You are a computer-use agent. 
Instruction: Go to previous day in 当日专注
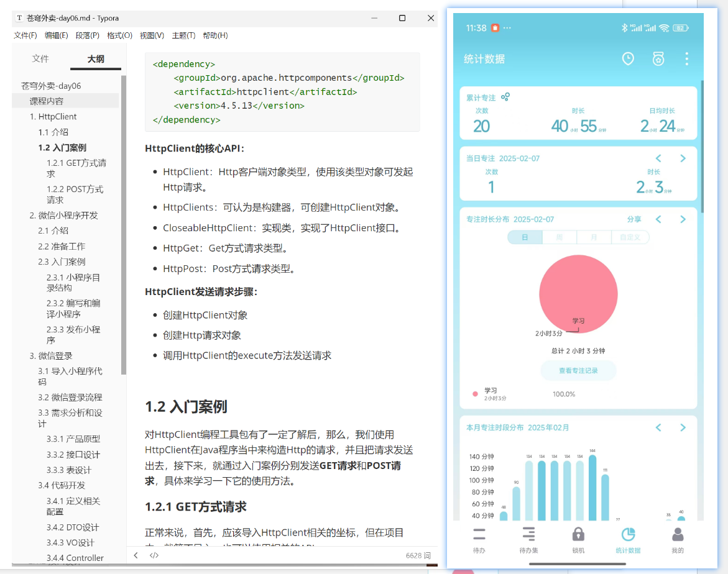click(x=658, y=158)
